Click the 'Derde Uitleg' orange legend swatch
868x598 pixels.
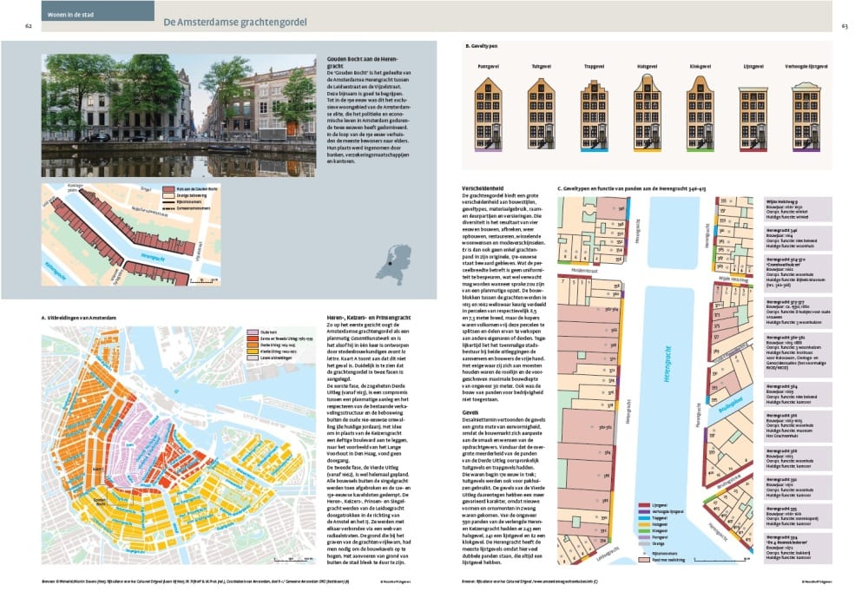coord(253,345)
